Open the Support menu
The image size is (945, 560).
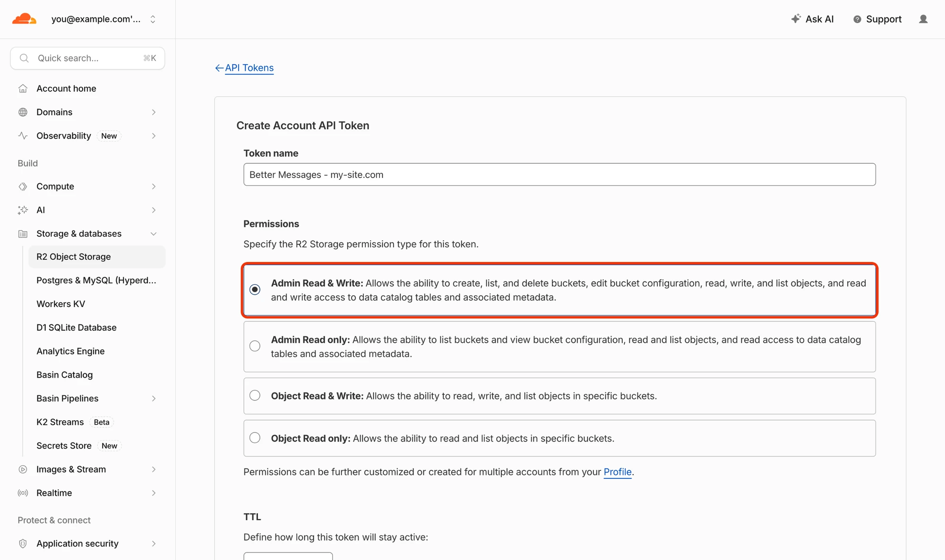(877, 19)
